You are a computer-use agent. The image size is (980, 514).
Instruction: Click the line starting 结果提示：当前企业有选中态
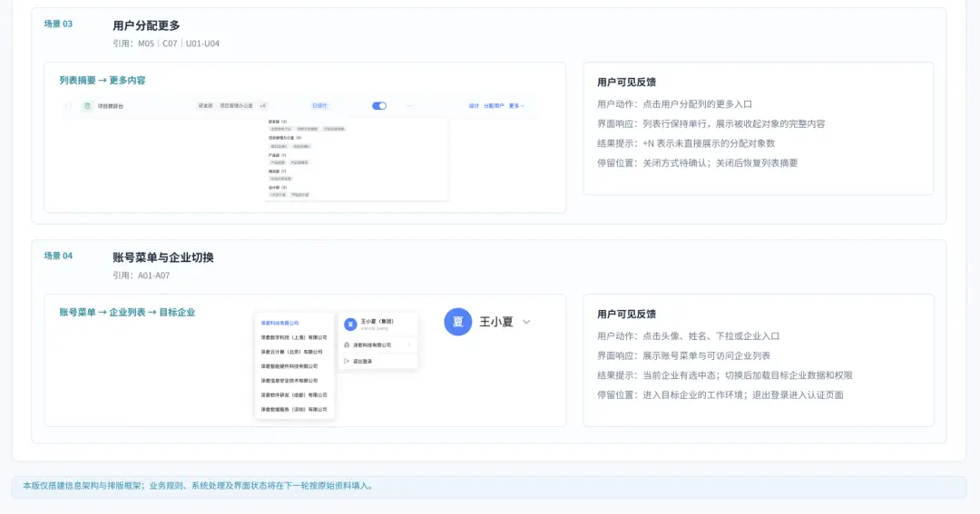pyautogui.click(x=725, y=375)
